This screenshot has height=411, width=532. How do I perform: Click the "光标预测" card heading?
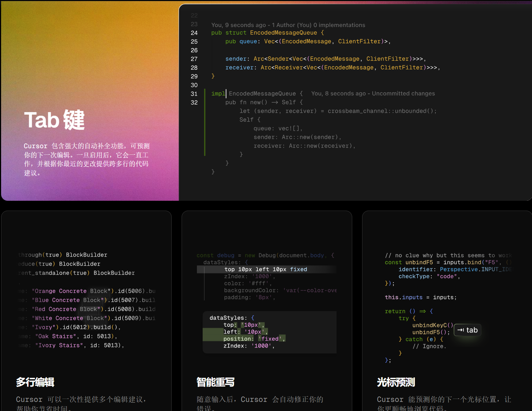(396, 382)
